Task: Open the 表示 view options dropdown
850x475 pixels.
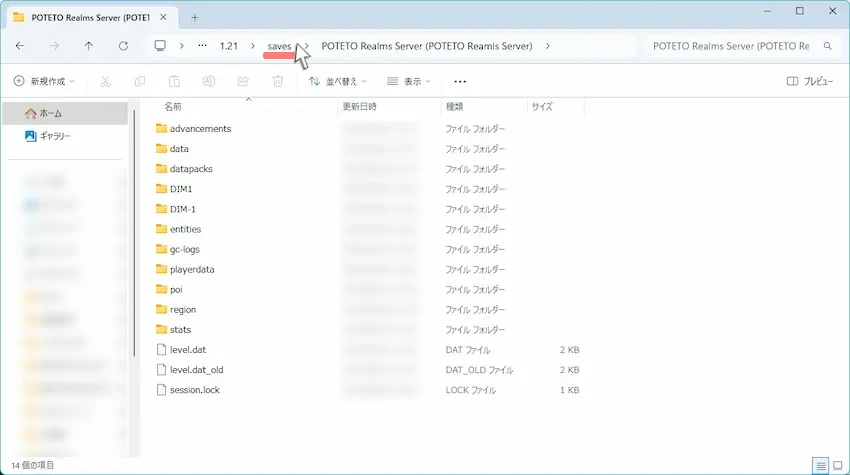Action: point(409,81)
